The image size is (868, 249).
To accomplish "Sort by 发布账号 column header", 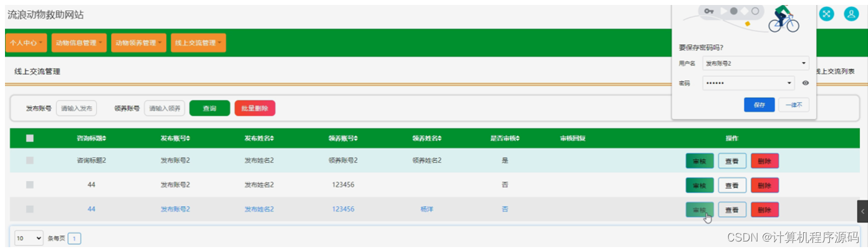I will tap(175, 138).
